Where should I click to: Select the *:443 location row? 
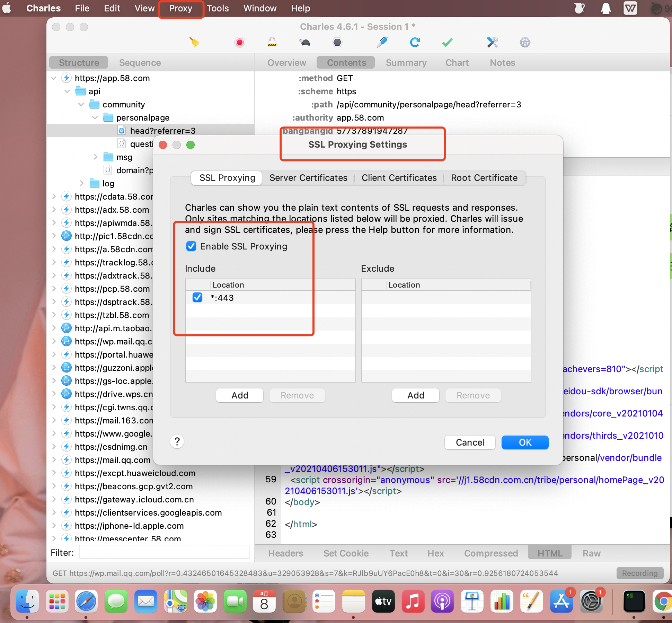coord(270,298)
